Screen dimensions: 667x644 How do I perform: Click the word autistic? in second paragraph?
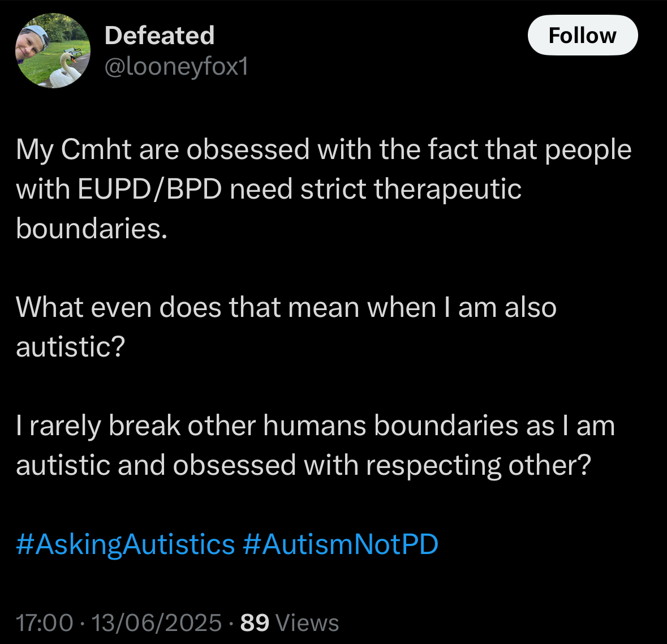click(x=71, y=346)
